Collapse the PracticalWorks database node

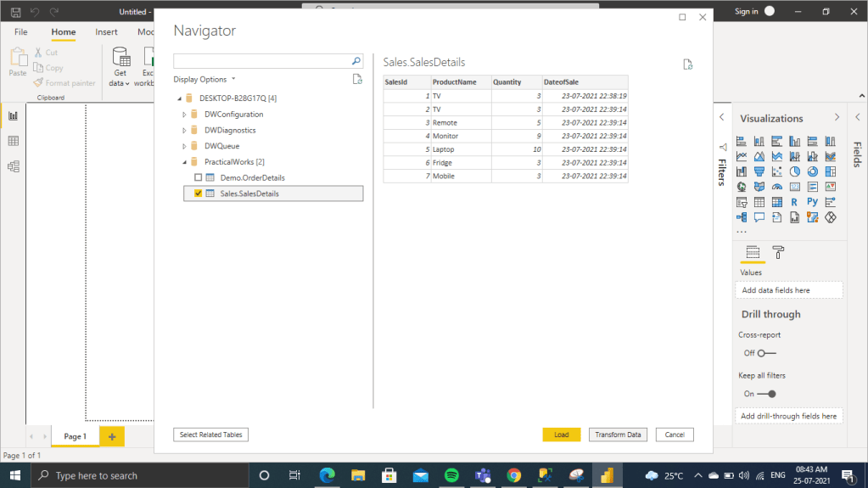tap(184, 162)
